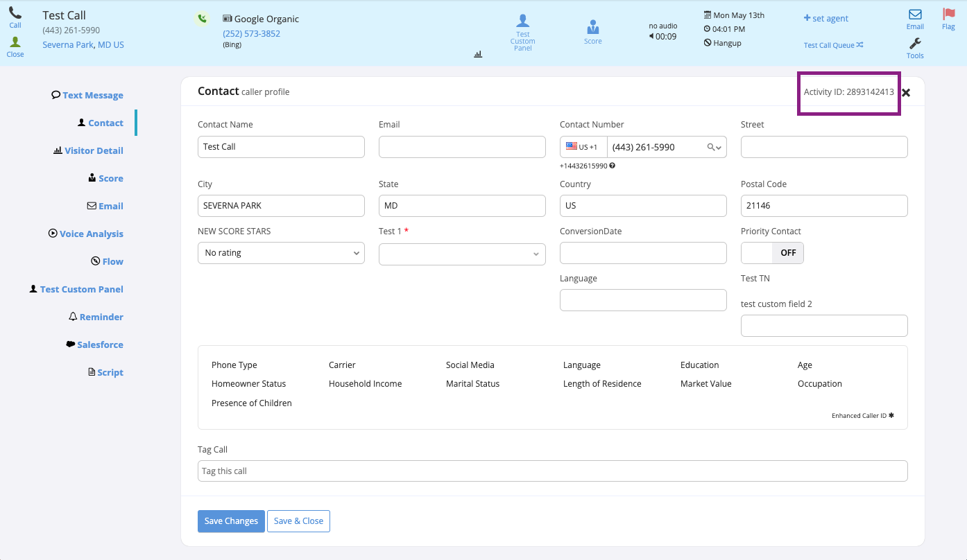Image resolution: width=967 pixels, height=560 pixels.
Task: Open the Test Custom Panel header icon
Action: pos(523,21)
